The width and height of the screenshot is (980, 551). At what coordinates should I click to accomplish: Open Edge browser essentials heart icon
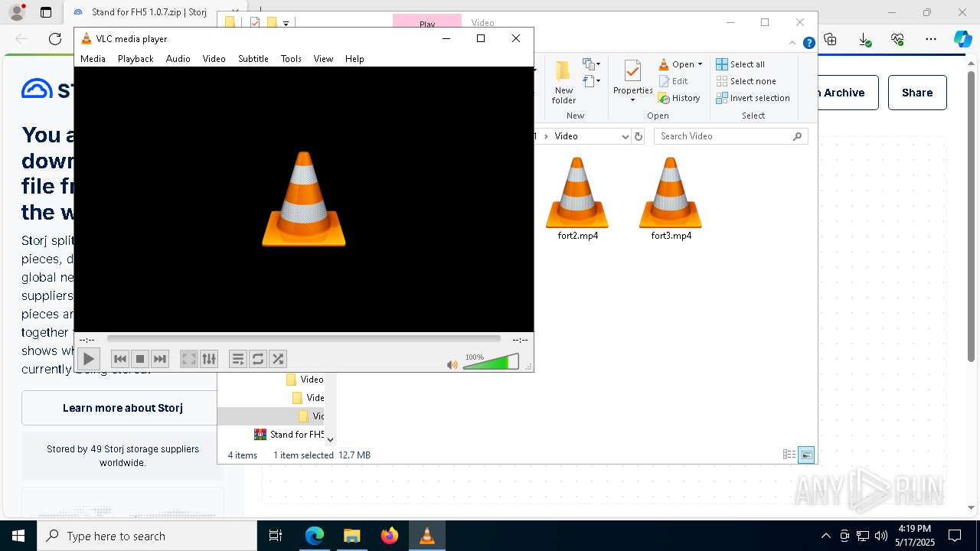pos(897,39)
